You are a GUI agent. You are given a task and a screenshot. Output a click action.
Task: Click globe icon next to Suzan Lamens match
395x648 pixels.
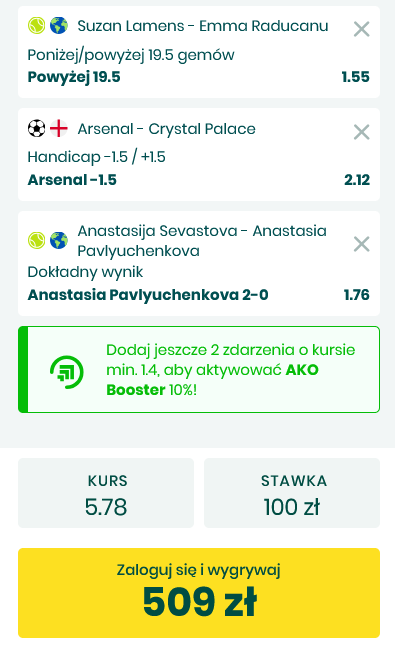(59, 26)
